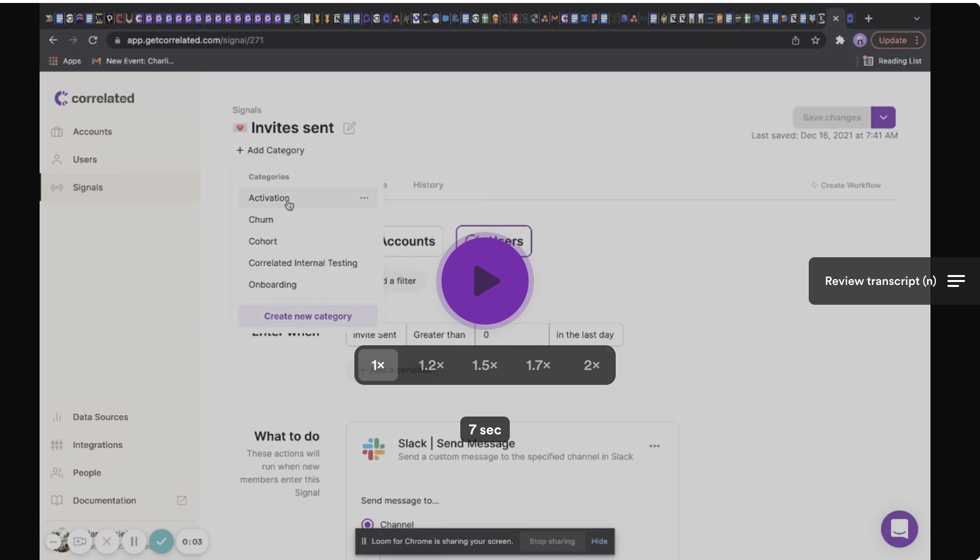Screen dimensions: 980x560
Task: Expand the Save changes dropdown arrow
Action: (883, 118)
